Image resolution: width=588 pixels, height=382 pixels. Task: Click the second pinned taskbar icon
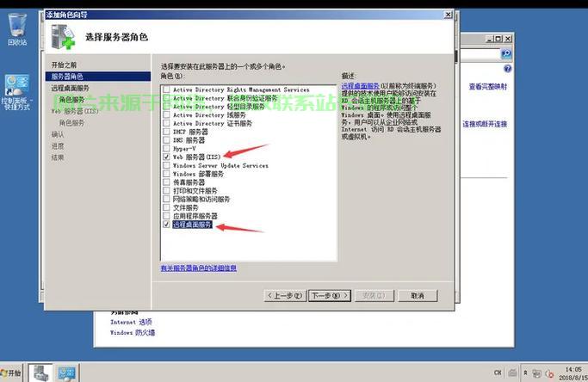(67, 373)
